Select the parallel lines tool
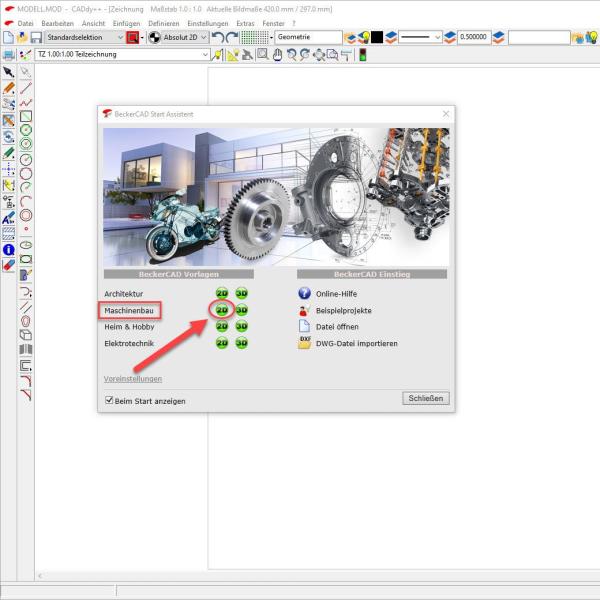Screen dimensions: 600x600 26,307
